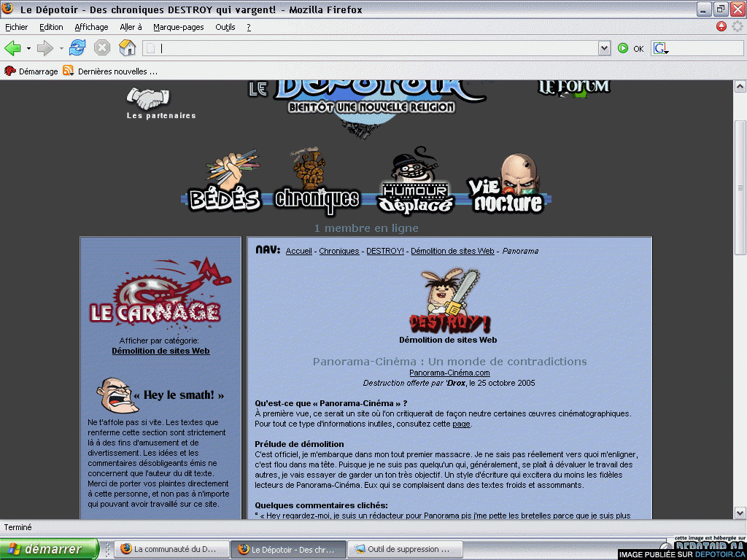Screen dimensions: 747x560
Task: Click the Windows démarrer Start button
Action: point(50,549)
